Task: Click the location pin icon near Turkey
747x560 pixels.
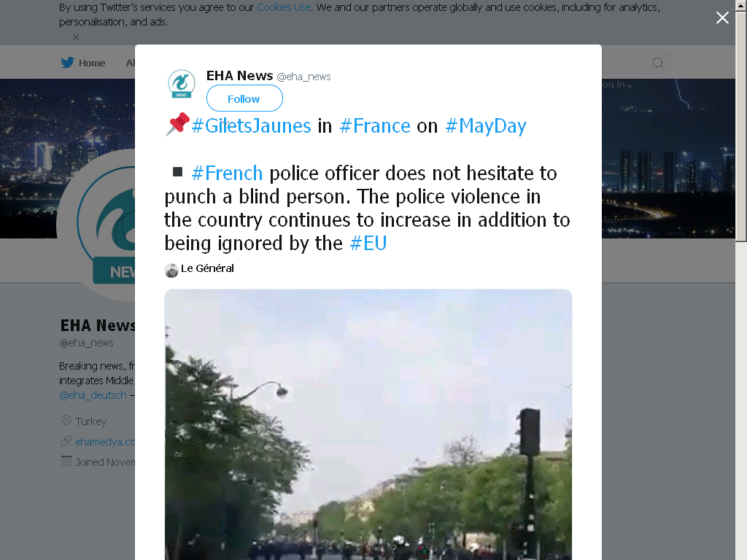Action: tap(66, 421)
